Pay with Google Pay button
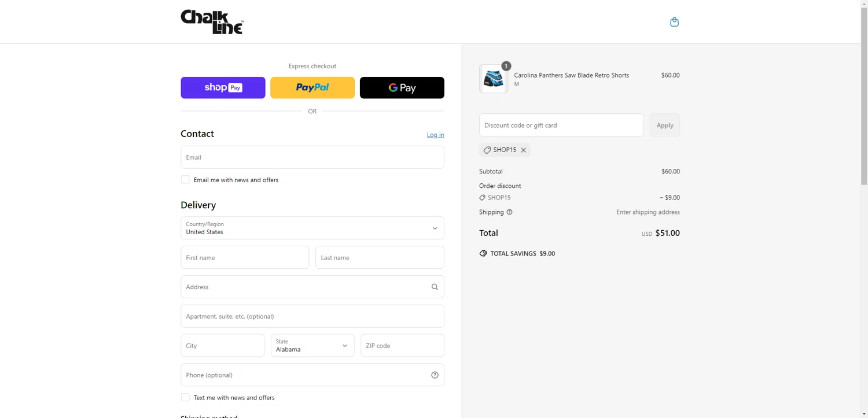Image resolution: width=868 pixels, height=418 pixels. pos(402,88)
